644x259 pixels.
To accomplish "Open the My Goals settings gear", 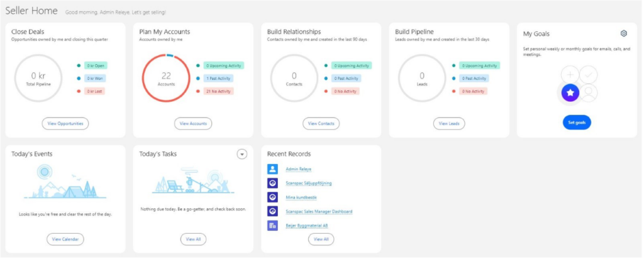I will (623, 33).
